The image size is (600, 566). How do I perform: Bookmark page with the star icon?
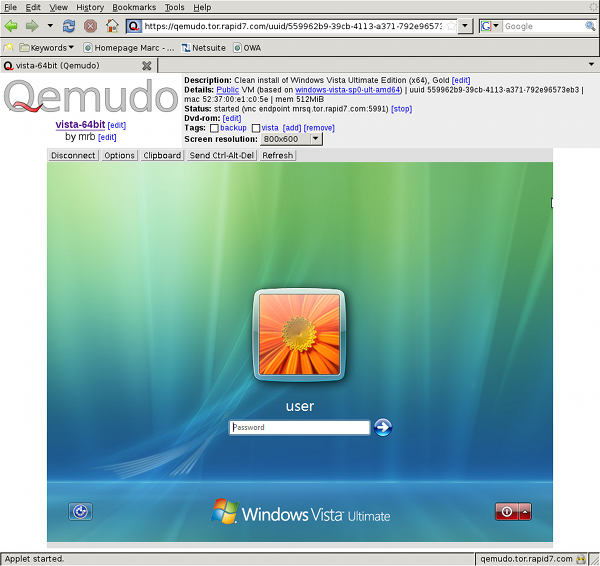coord(451,26)
